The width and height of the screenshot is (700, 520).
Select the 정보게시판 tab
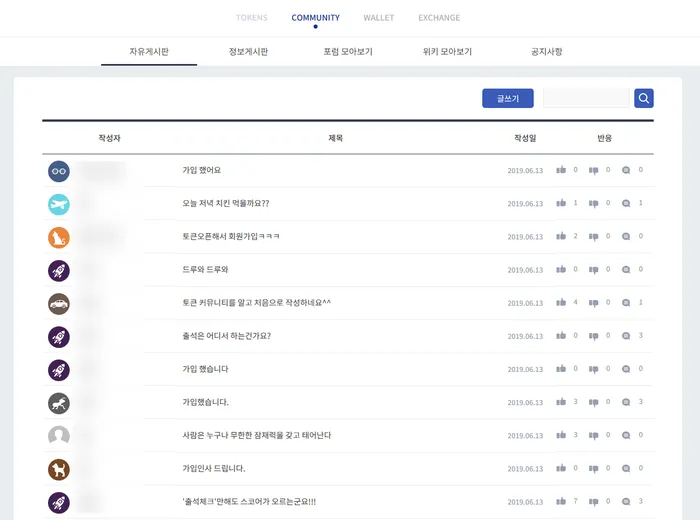248,52
